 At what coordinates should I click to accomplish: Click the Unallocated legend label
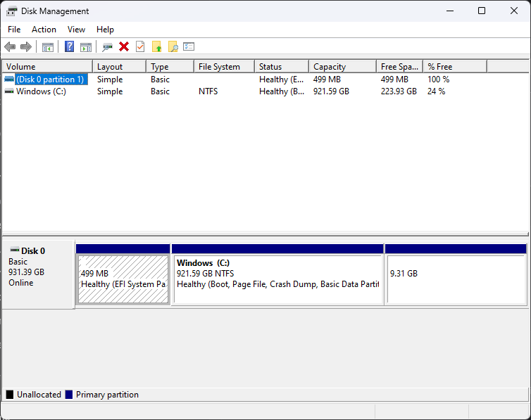pyautogui.click(x=39, y=395)
